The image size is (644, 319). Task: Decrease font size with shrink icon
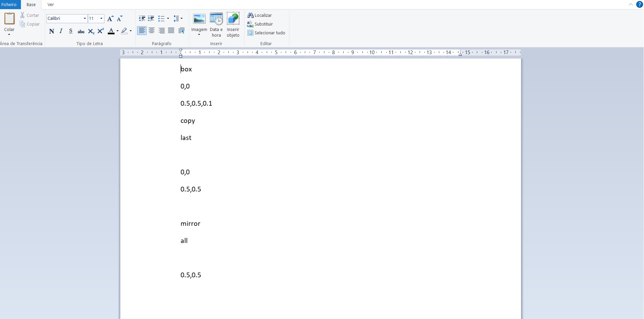[x=120, y=19]
